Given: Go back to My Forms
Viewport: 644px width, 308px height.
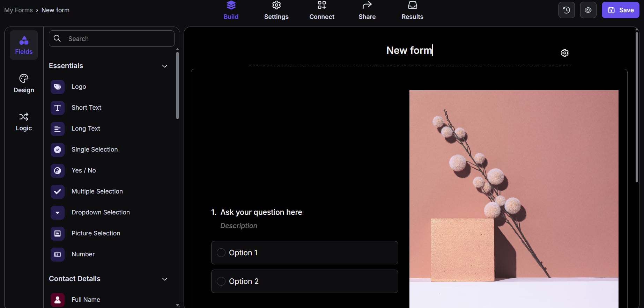Looking at the screenshot, I should click(18, 10).
